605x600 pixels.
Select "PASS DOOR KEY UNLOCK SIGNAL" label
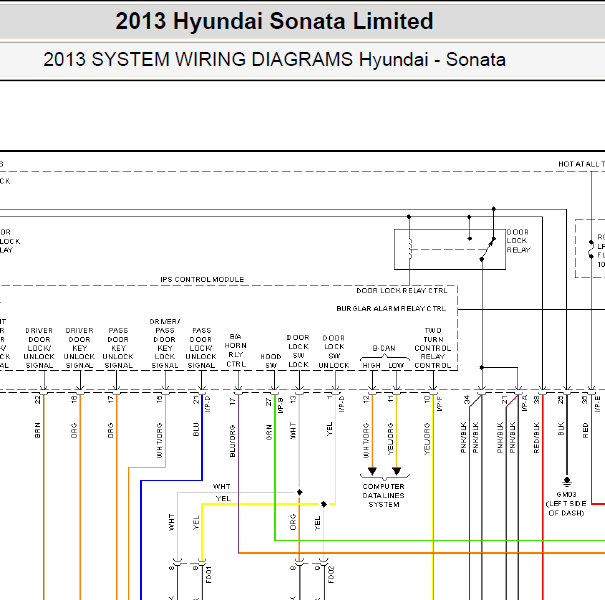point(118,348)
